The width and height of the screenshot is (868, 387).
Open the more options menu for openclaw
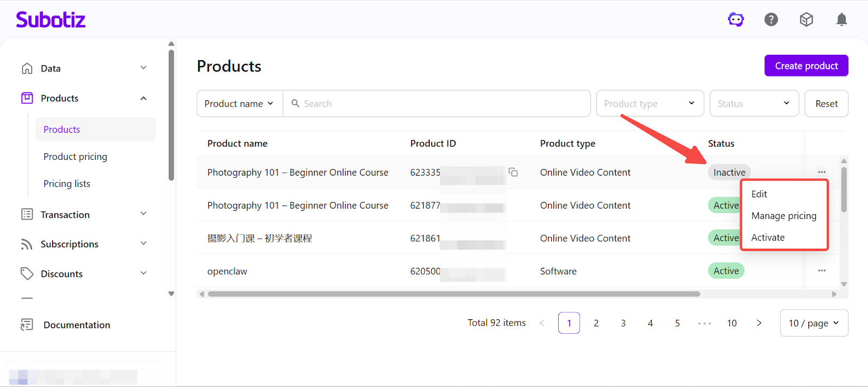click(x=821, y=270)
